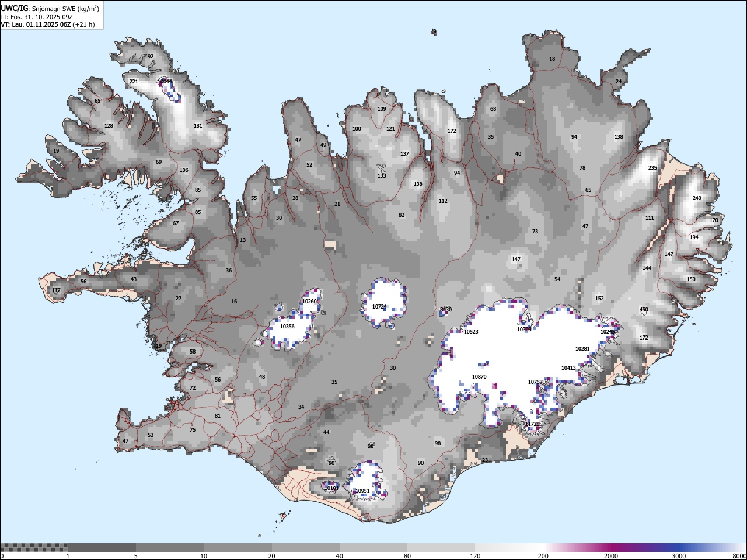Click the map value 235

tap(652, 168)
